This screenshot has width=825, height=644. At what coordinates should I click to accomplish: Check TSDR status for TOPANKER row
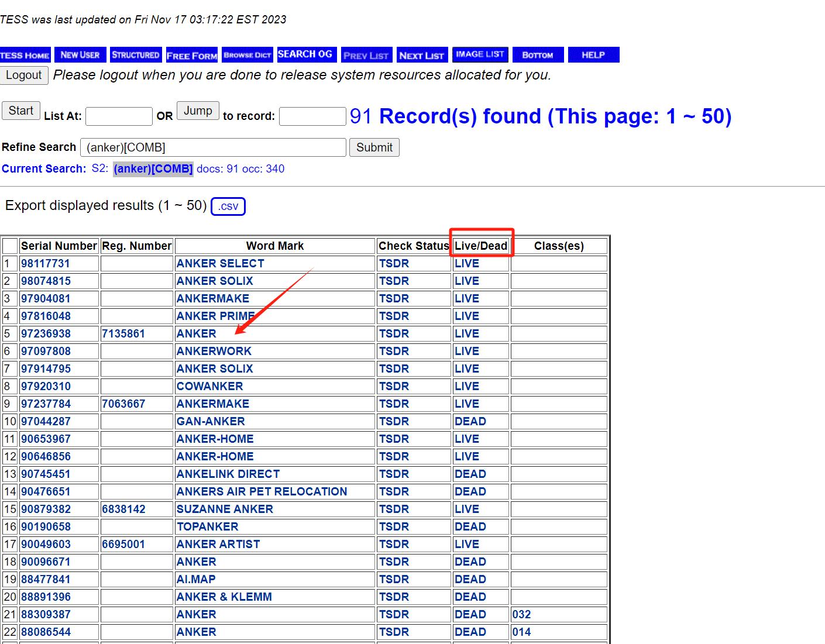click(x=394, y=527)
